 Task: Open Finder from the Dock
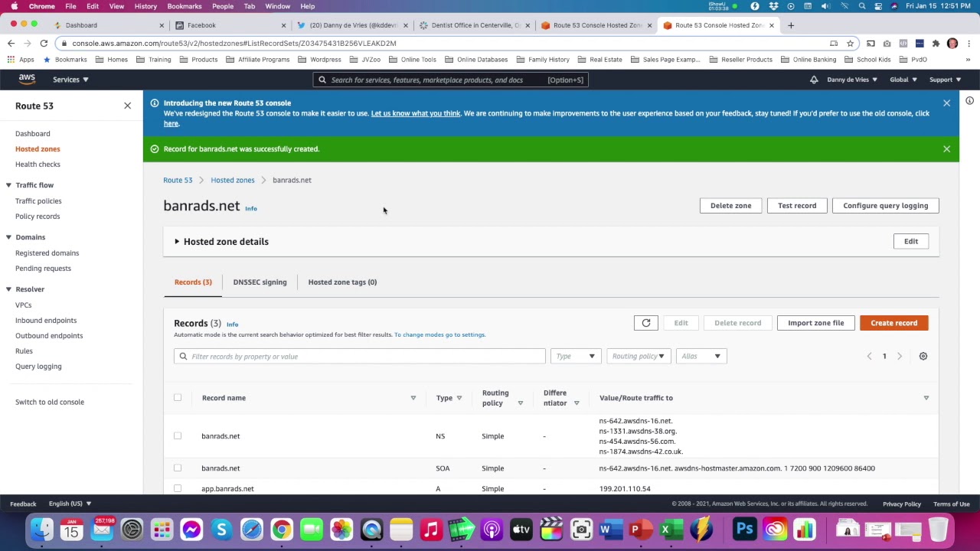pos(42,529)
